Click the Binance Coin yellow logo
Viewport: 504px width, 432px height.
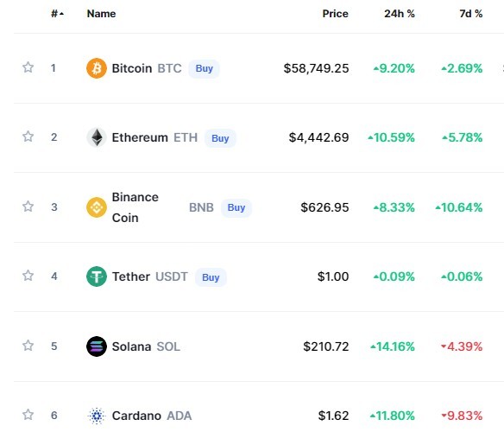point(97,207)
